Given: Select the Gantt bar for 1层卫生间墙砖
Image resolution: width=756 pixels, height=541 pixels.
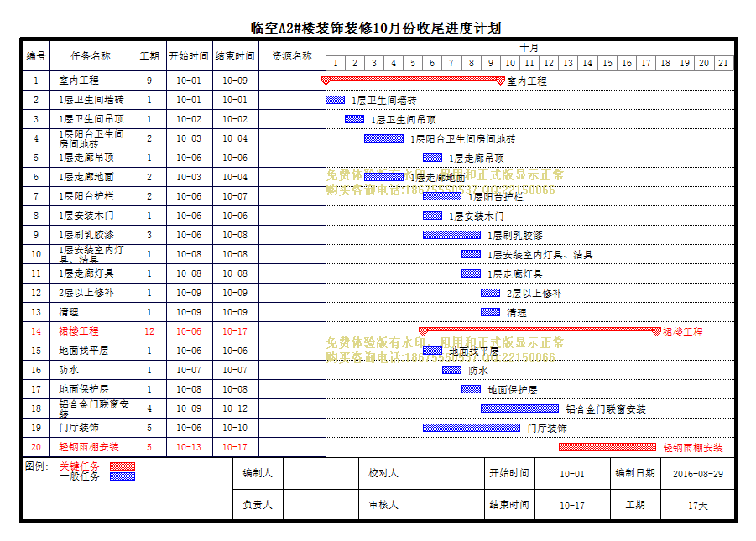Looking at the screenshot, I should [336, 100].
